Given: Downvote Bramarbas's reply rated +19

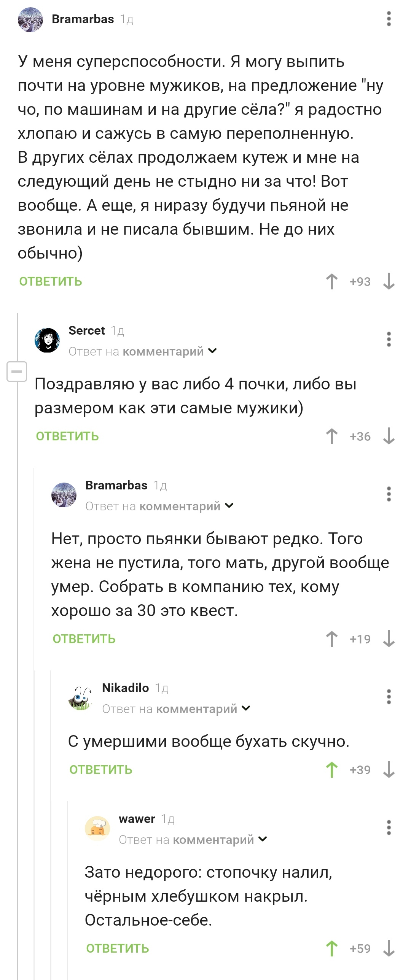Looking at the screenshot, I should click(x=389, y=639).
